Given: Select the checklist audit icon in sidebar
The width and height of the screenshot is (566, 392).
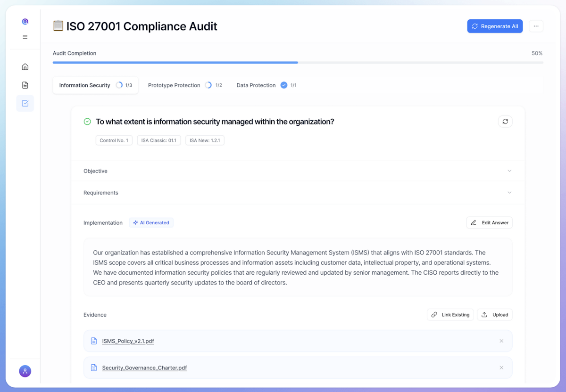Looking at the screenshot, I should (x=25, y=104).
